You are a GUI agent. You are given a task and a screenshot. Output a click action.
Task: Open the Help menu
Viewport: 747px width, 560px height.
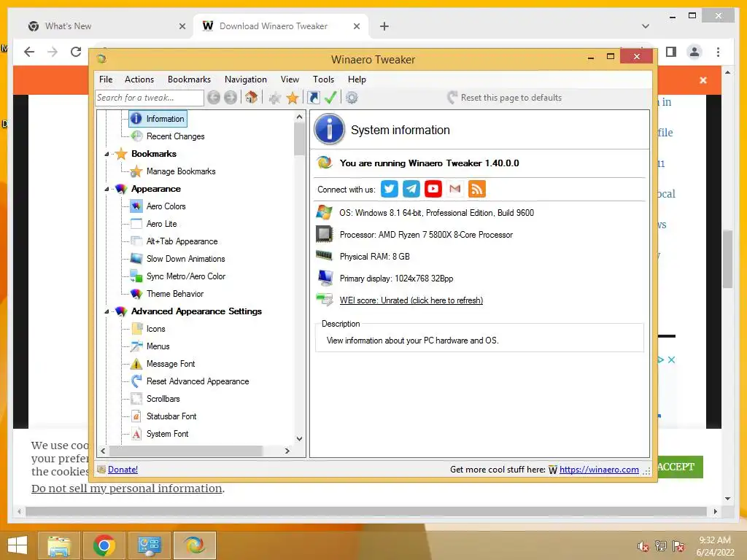coord(357,79)
